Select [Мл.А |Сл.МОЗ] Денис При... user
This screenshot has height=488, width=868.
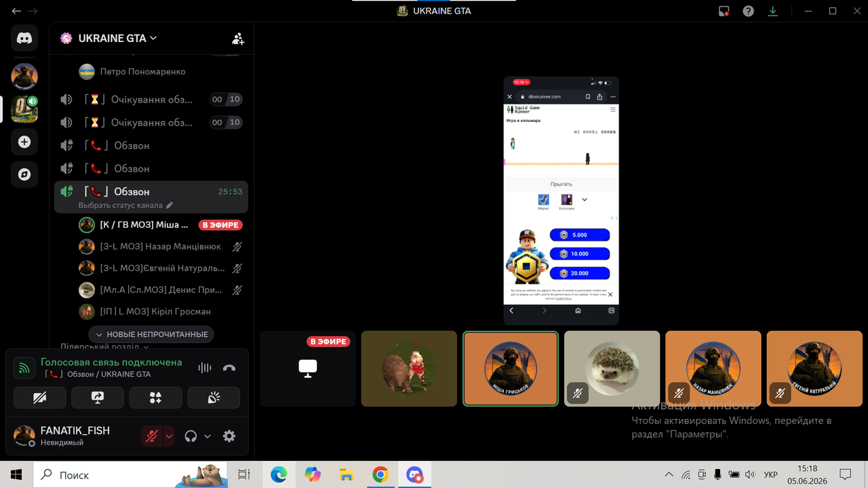[x=160, y=290]
